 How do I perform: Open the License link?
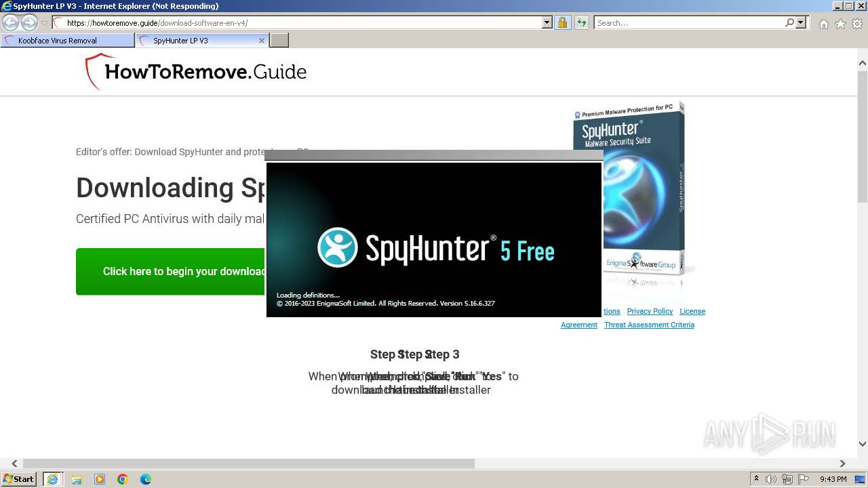(692, 311)
